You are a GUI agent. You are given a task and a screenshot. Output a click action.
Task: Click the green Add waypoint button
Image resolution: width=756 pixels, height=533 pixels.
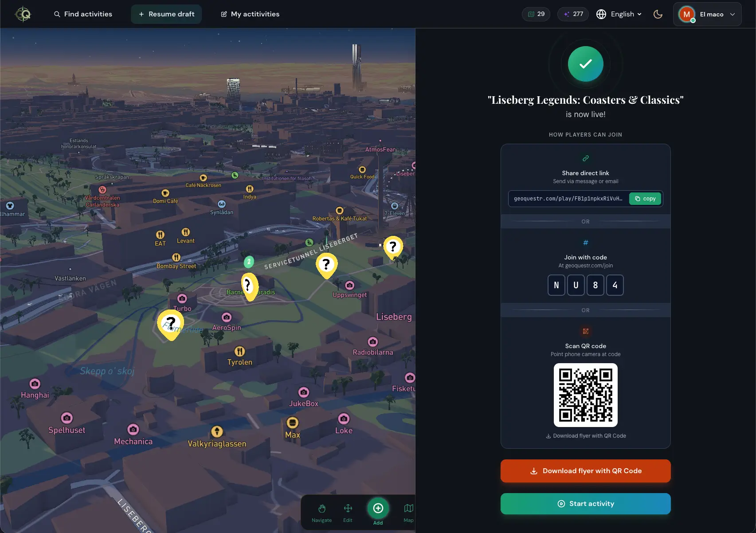click(378, 509)
